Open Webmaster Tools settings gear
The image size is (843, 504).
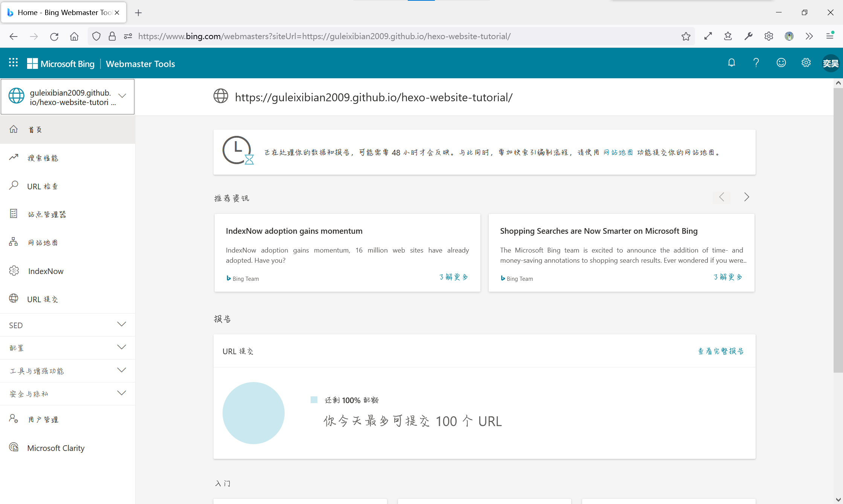(x=806, y=63)
